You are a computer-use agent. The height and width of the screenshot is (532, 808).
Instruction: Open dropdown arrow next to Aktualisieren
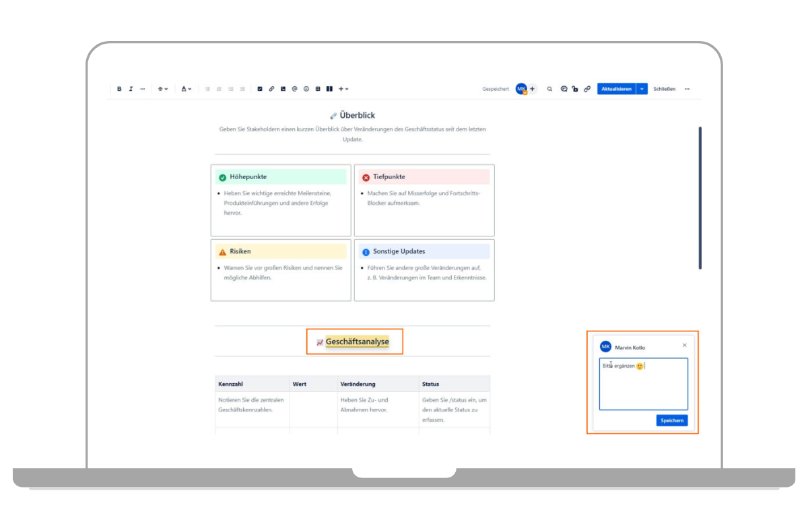[642, 89]
